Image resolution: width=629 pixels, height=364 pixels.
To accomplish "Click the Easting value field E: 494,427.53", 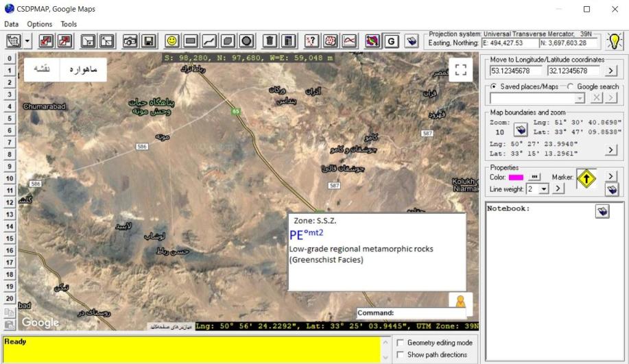I will click(510, 43).
